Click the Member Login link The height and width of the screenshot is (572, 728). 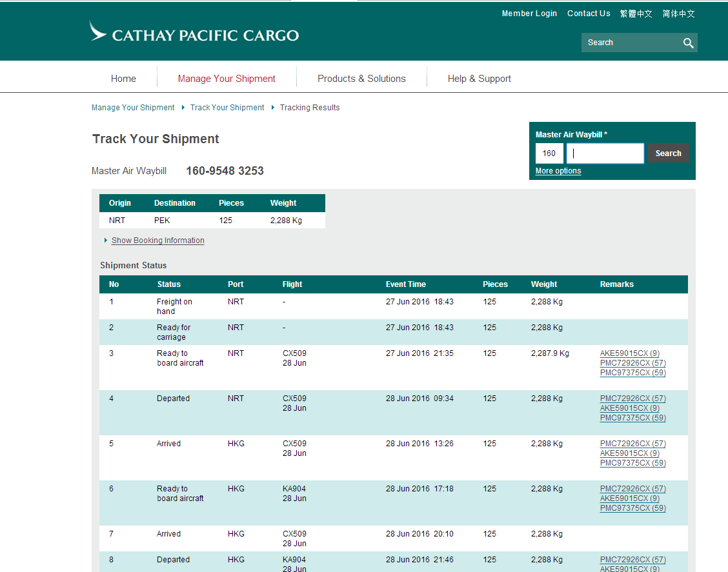529,14
